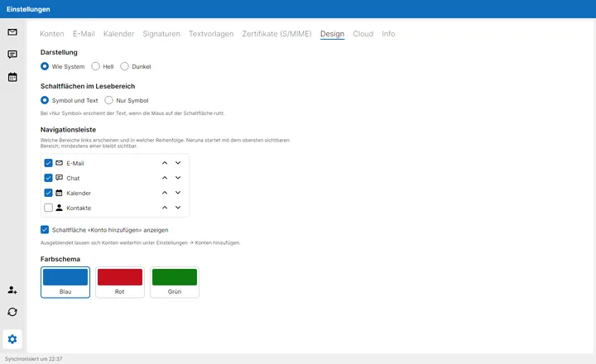Uncheck the Chat navigation checkbox
Image resolution: width=596 pixels, height=364 pixels.
pos(48,178)
